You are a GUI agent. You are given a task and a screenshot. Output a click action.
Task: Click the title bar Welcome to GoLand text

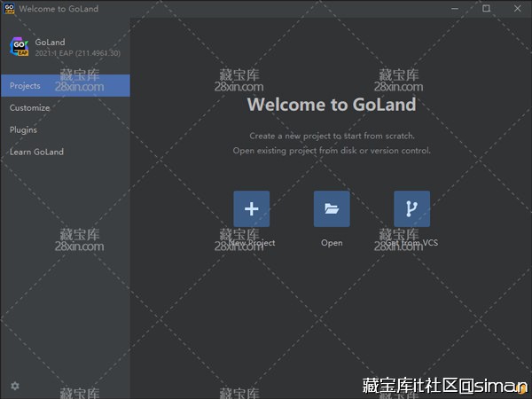click(x=59, y=9)
